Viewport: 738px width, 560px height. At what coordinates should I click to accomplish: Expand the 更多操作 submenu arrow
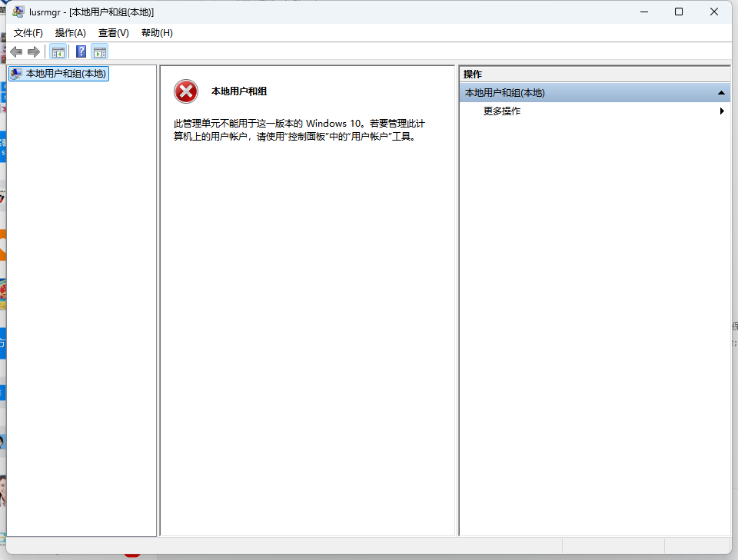pos(722,111)
